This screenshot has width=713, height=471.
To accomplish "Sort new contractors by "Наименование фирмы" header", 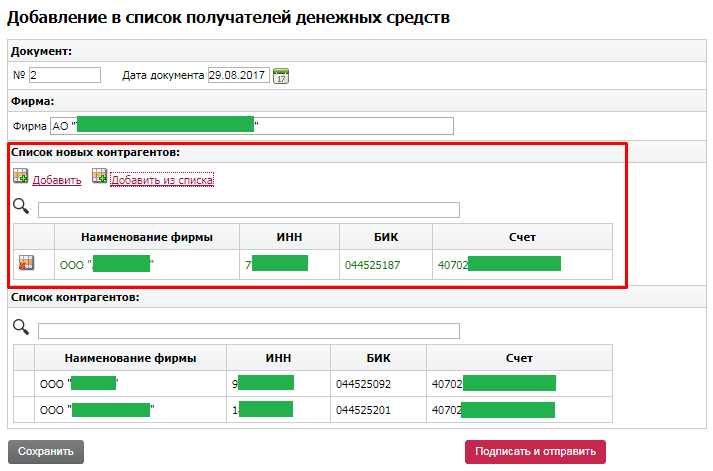I will click(147, 237).
